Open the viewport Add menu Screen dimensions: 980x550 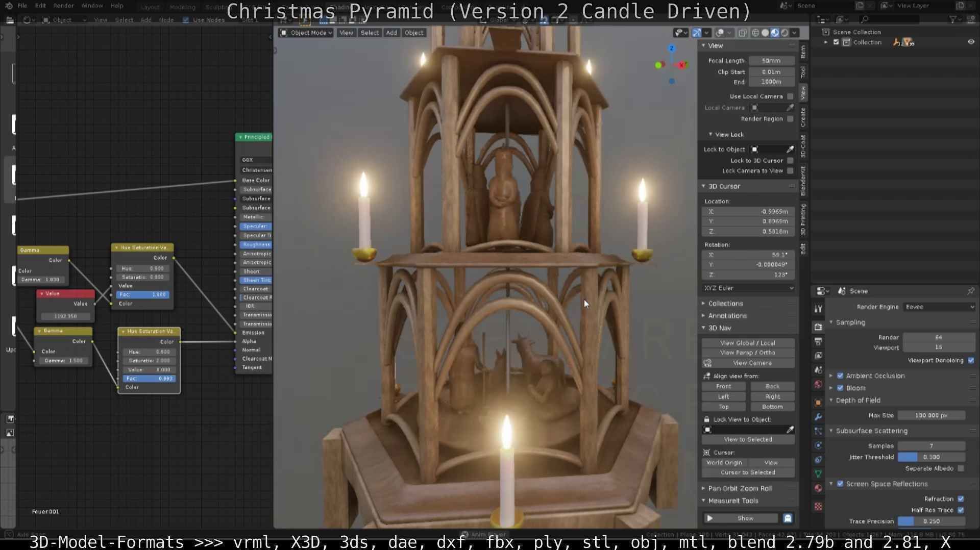coord(391,33)
